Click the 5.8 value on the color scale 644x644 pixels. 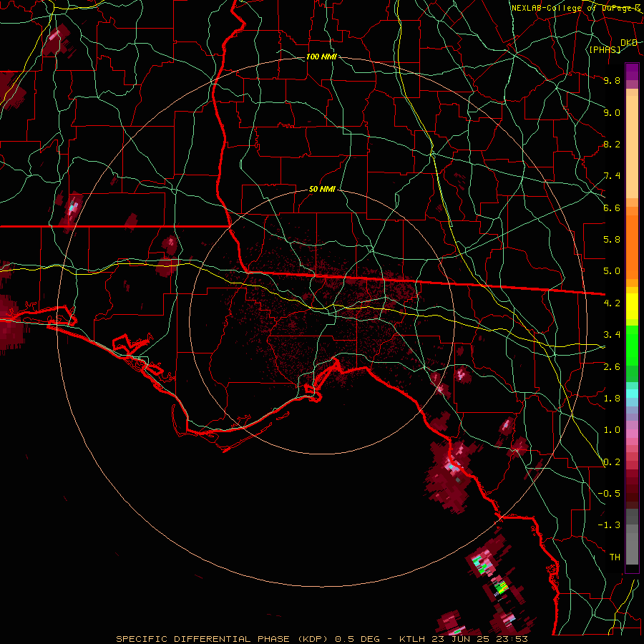(x=612, y=240)
